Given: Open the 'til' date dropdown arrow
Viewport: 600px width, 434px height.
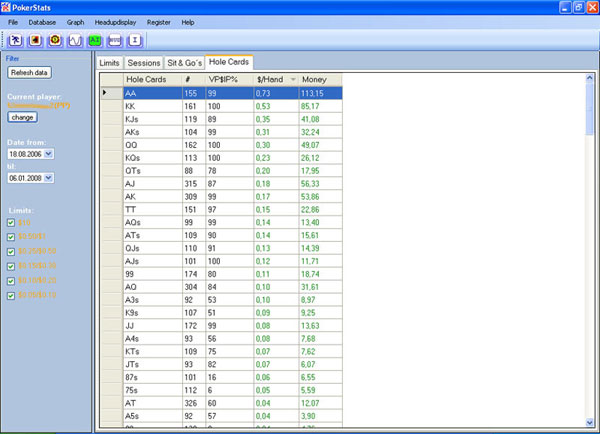Looking at the screenshot, I should pyautogui.click(x=49, y=178).
